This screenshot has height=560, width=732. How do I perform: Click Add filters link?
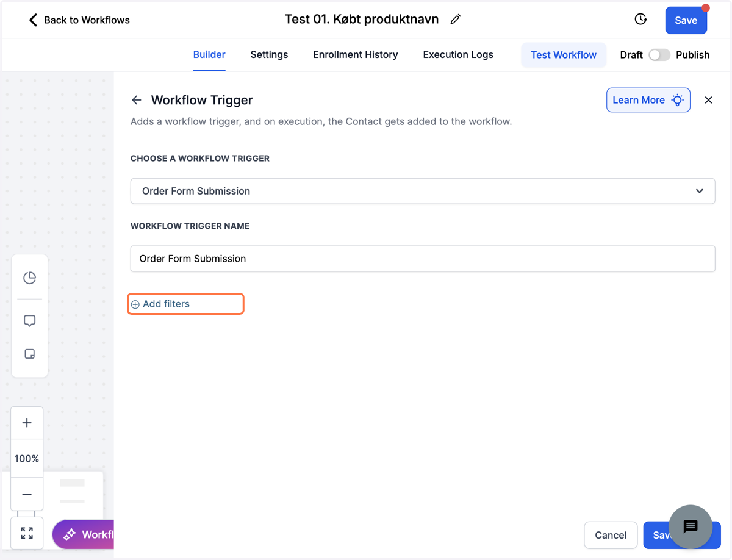(x=161, y=304)
